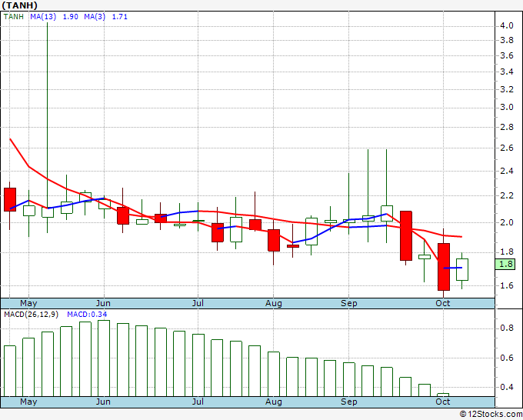Click the 4.0 price axis label

506,25
